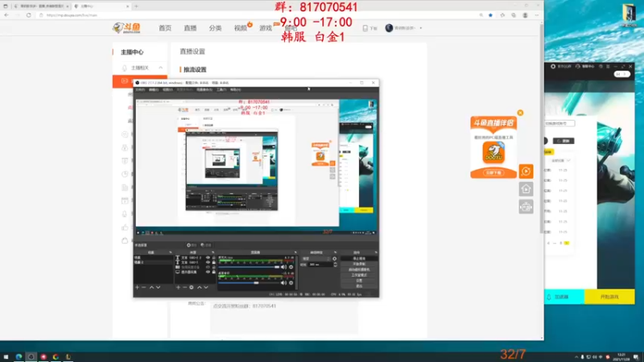Viewport: 644px width, 362px height.
Task: Collapse the 主播相关 sidebar section
Action: click(x=160, y=68)
